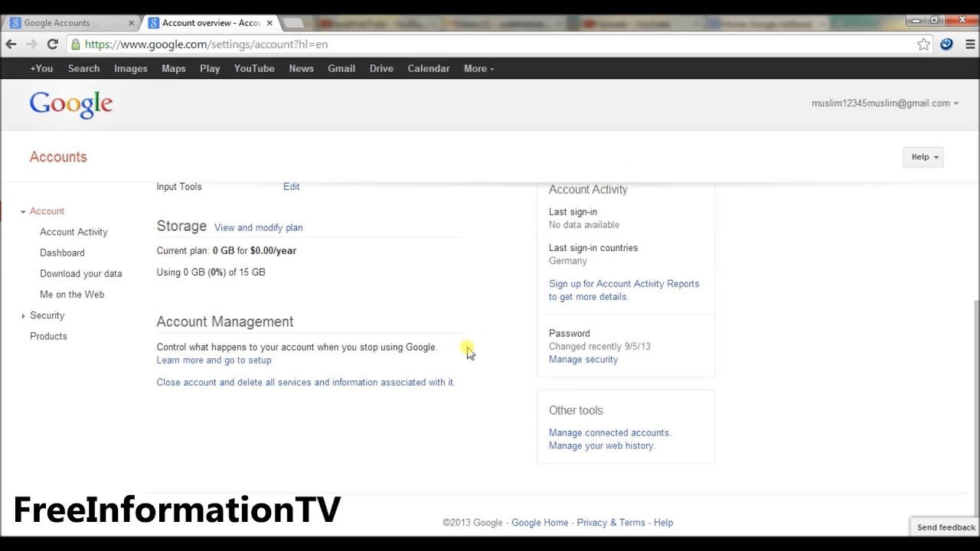Select Account in the left sidebar
Image resolution: width=980 pixels, height=551 pixels.
point(47,211)
